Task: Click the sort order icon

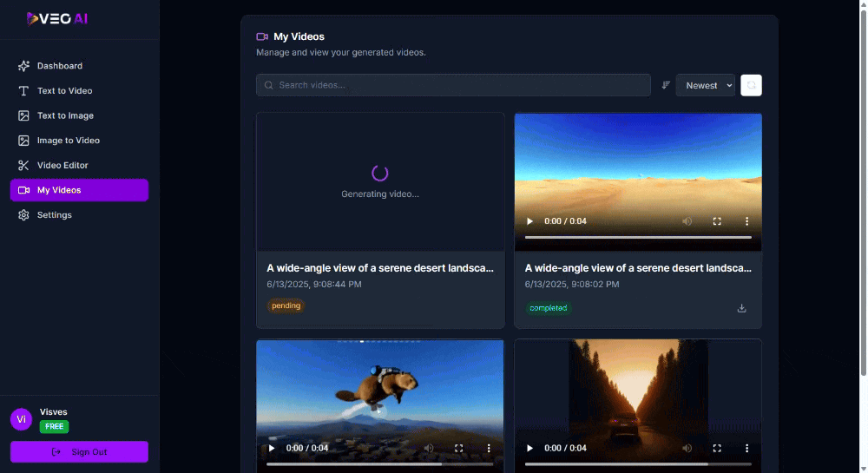Action: tap(666, 85)
